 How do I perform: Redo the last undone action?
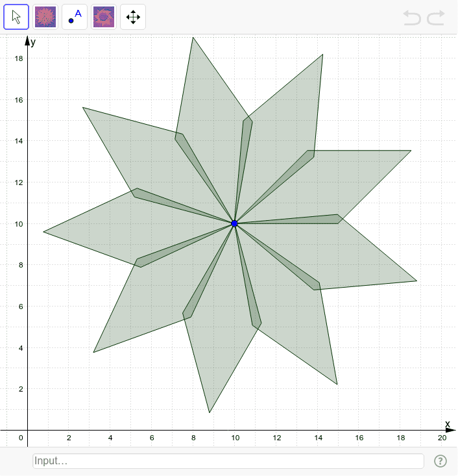pyautogui.click(x=436, y=18)
